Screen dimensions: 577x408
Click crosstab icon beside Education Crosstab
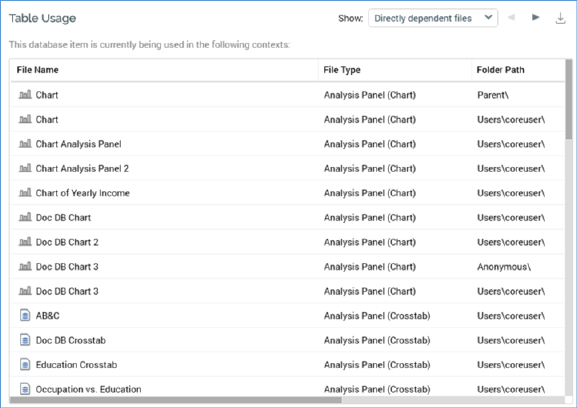click(x=25, y=365)
